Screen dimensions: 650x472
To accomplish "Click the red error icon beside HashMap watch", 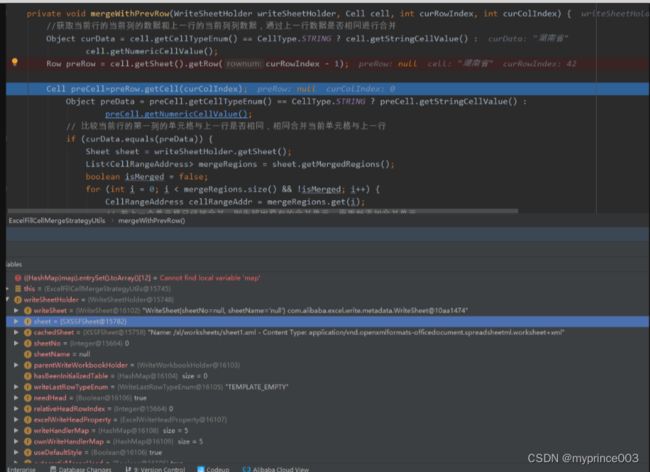I will [x=18, y=278].
